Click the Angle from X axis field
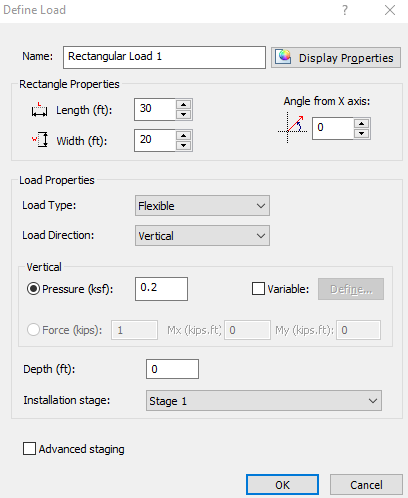Image resolution: width=408 pixels, height=498 pixels. click(x=333, y=128)
